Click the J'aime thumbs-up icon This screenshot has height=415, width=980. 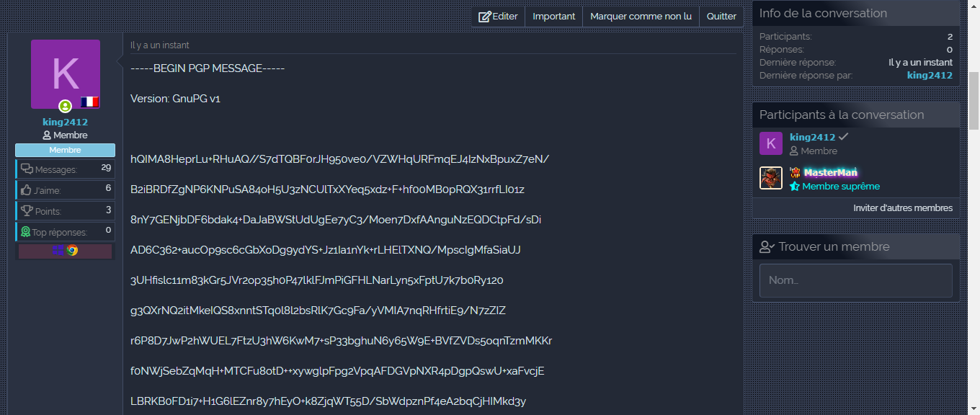click(x=27, y=190)
